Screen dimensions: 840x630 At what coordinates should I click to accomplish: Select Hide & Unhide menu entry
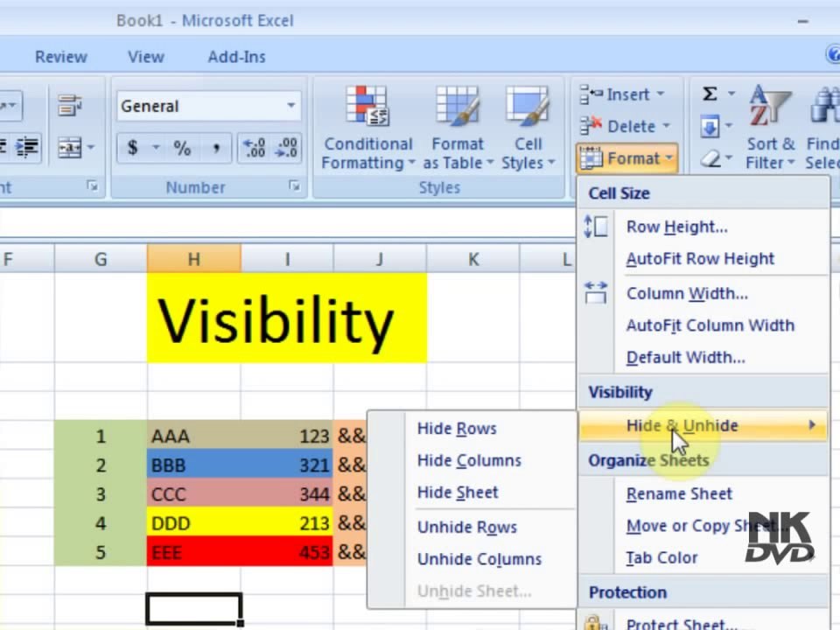703,425
